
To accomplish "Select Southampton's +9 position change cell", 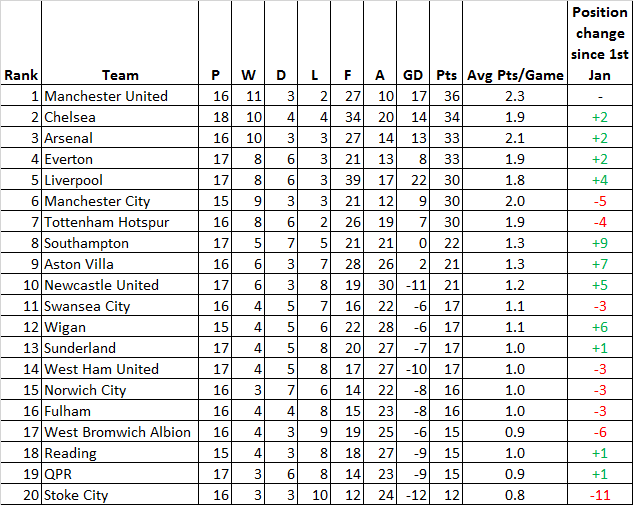I will [599, 243].
